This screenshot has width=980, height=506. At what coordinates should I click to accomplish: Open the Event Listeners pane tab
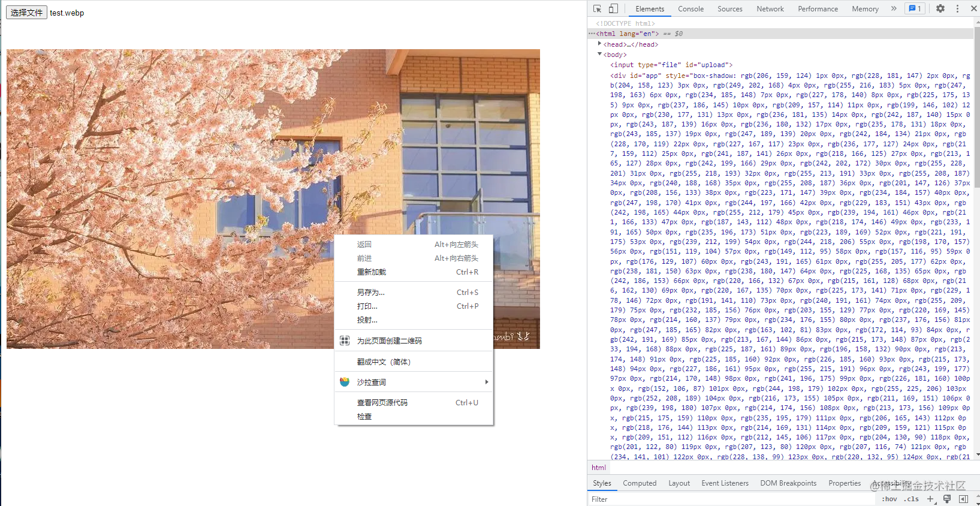725,483
